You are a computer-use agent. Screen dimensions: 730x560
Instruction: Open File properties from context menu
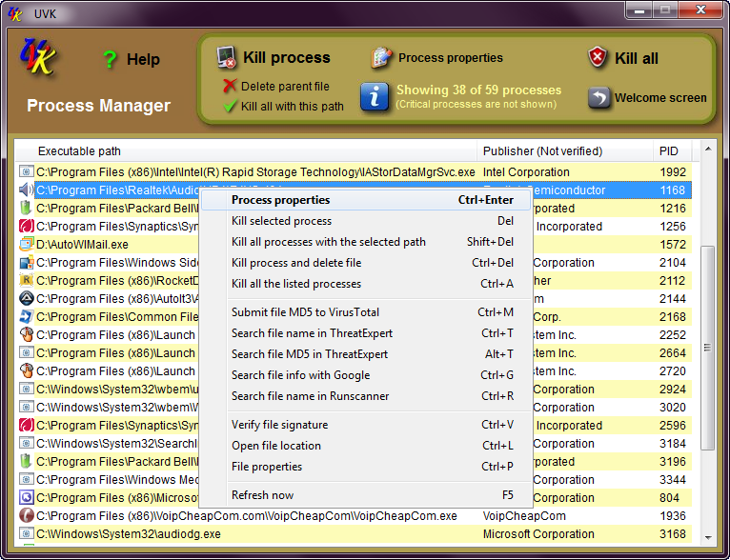366,467
